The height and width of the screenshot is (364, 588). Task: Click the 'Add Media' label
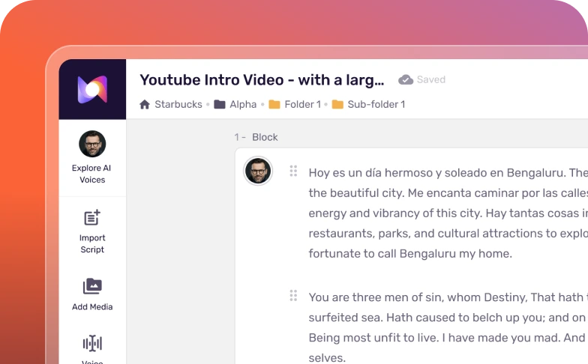[x=92, y=307]
